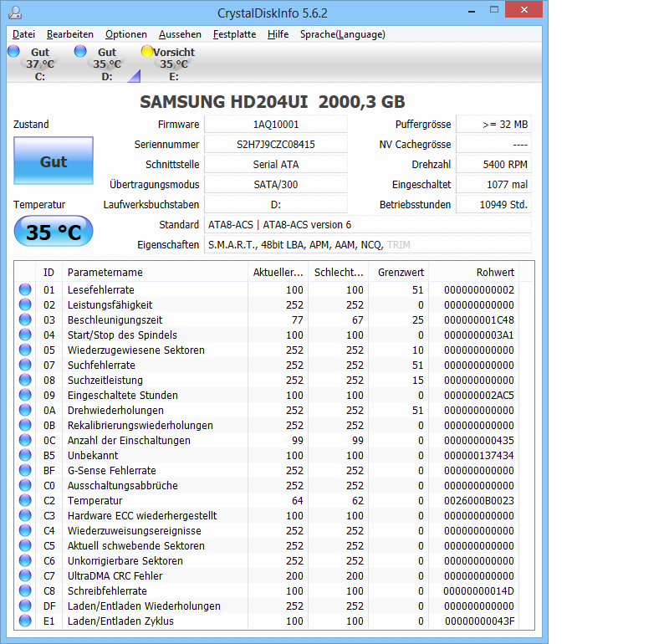
Task: Click the Übertragungsmodus SATA/300 field
Action: pos(276,184)
